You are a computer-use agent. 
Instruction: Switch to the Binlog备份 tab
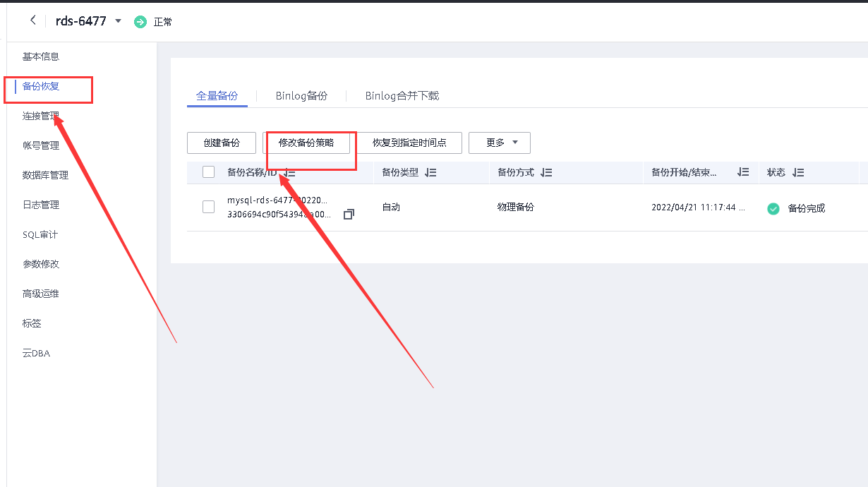click(x=301, y=96)
